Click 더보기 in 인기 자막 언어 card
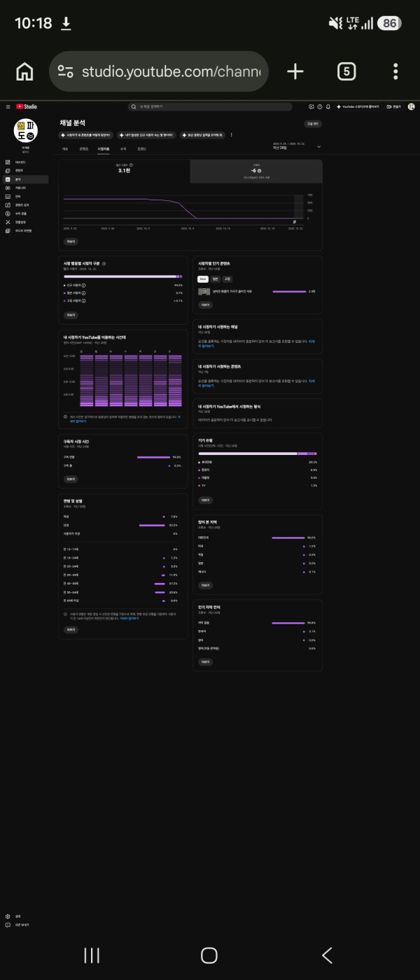The image size is (420, 980). (205, 661)
